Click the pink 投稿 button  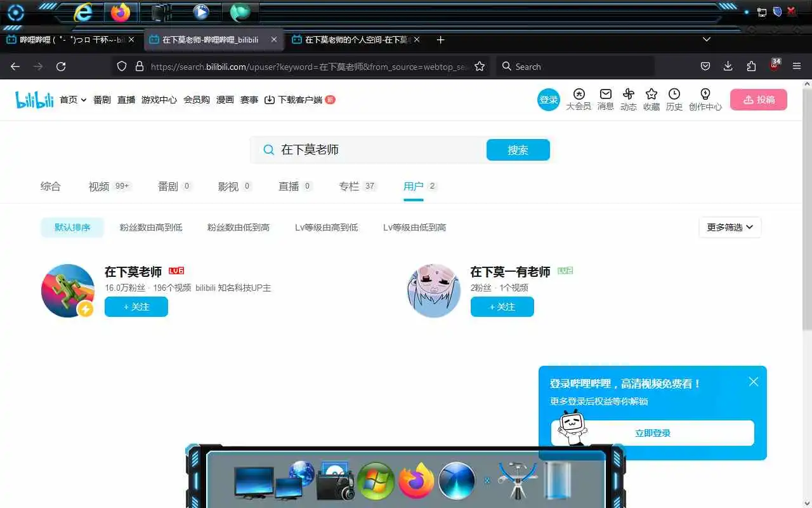[x=759, y=100]
